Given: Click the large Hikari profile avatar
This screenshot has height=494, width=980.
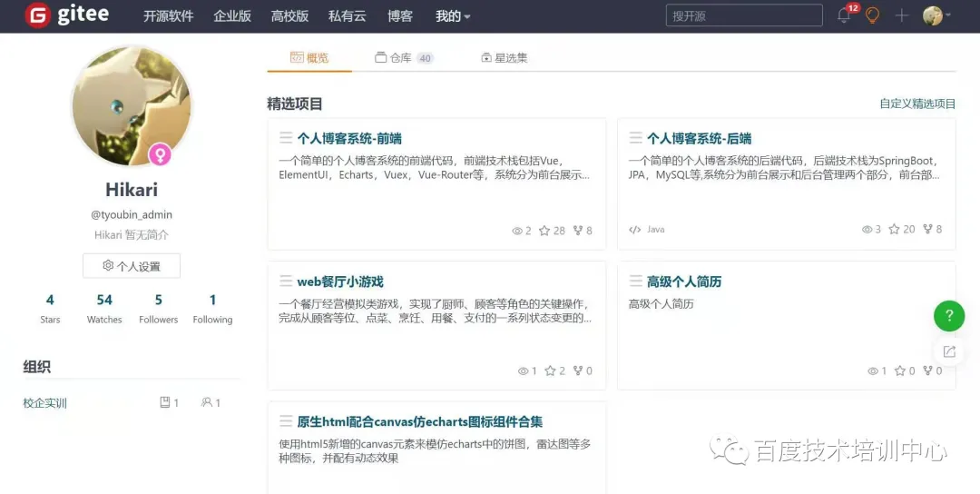Looking at the screenshot, I should coord(132,105).
